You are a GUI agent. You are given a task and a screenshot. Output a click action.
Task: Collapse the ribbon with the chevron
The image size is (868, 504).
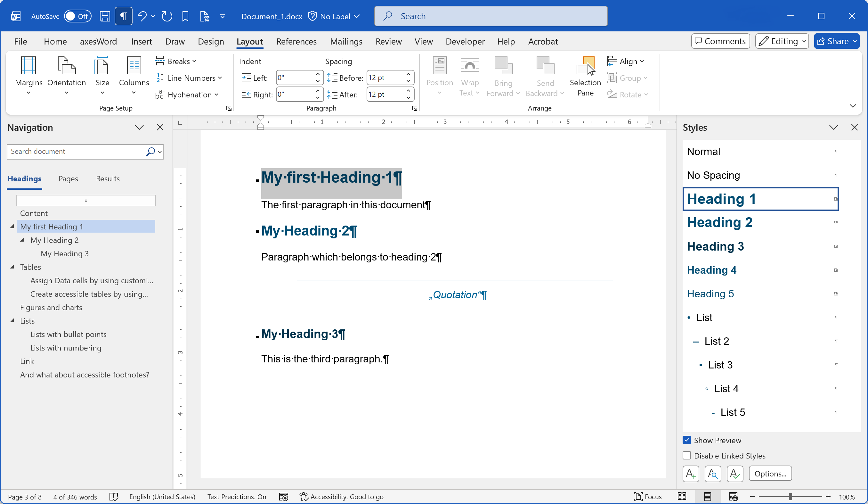pos(853,106)
